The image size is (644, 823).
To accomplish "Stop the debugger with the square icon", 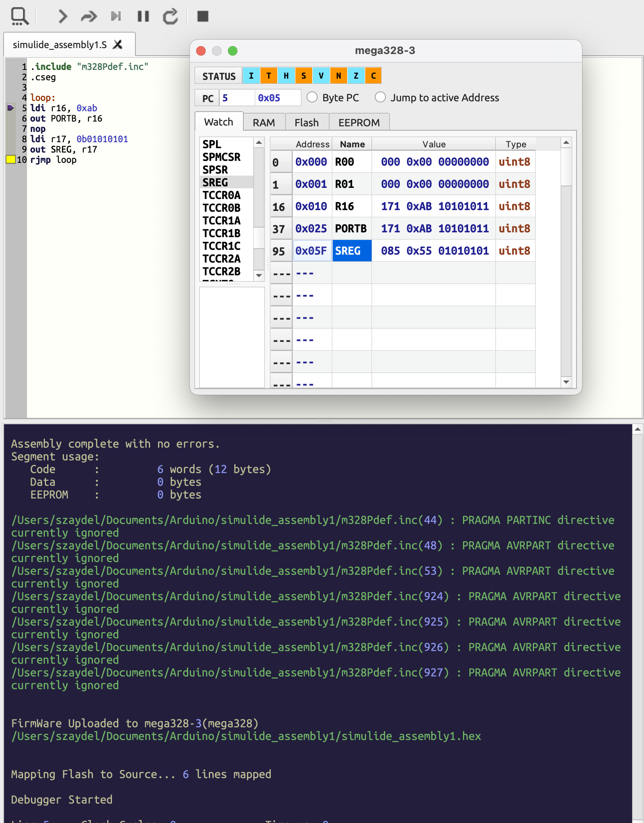I will (x=203, y=16).
